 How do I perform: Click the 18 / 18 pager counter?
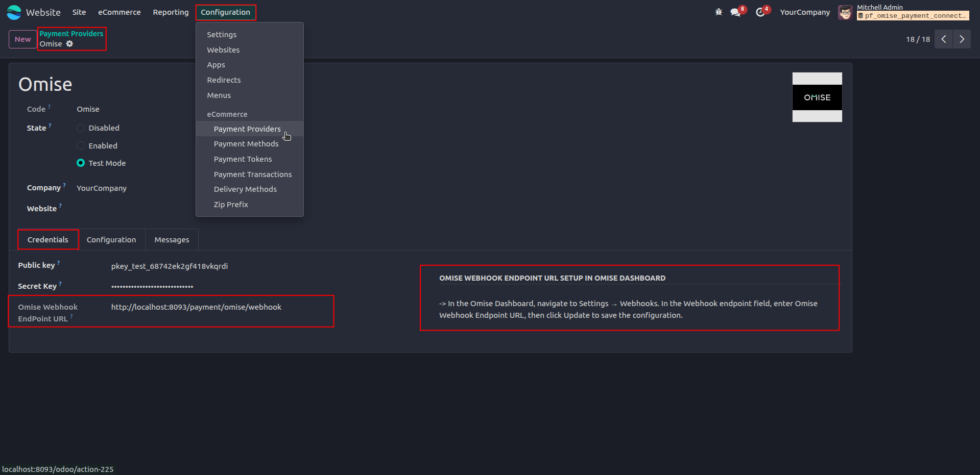918,39
